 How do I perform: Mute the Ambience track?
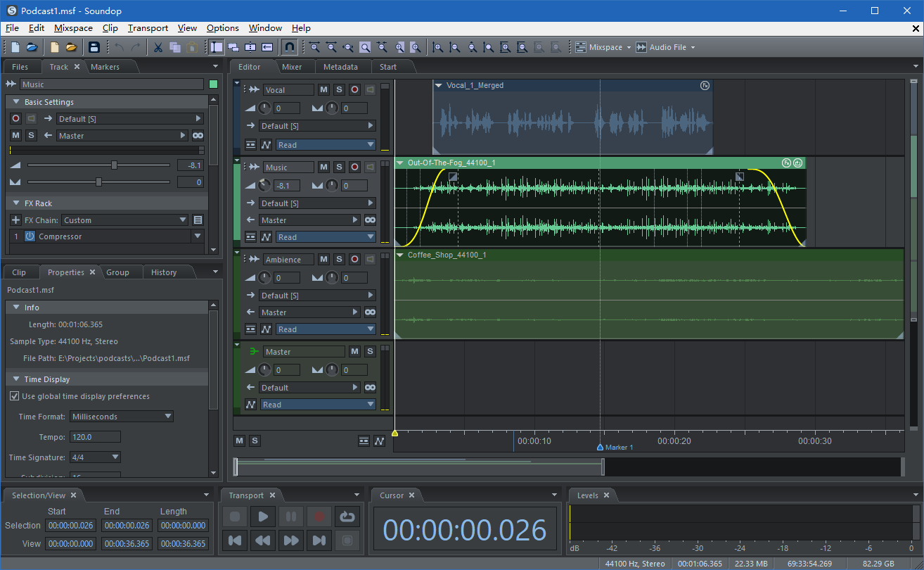click(x=323, y=260)
